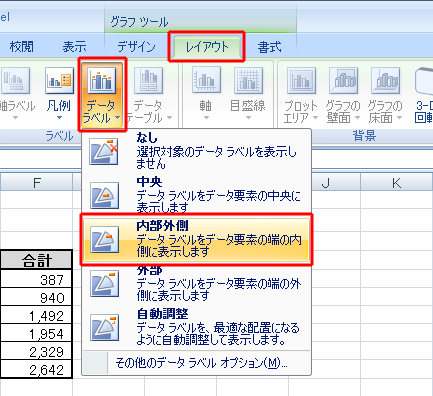Click the cell containing 1,492
433x396 pixels.
[x=36, y=315]
